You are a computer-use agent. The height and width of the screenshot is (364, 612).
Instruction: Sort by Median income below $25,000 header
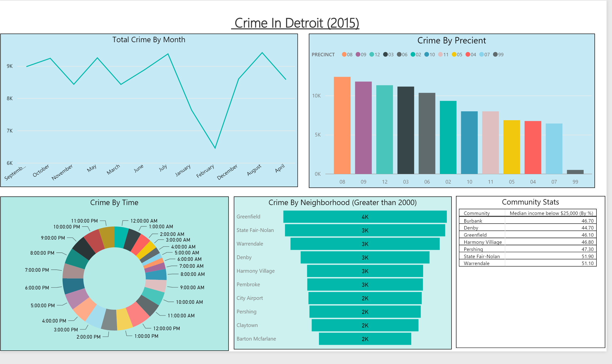[551, 213]
